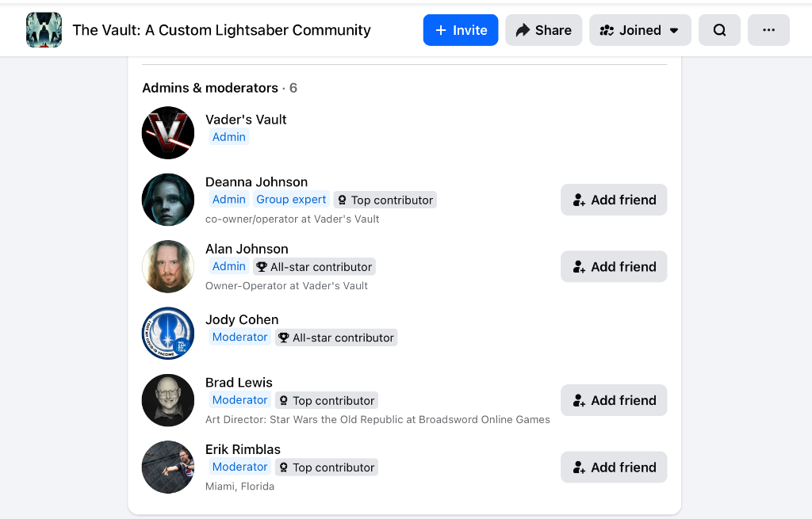Click the Group expert badge on Deanna Johnson
Screen dimensions: 812x519
point(291,199)
